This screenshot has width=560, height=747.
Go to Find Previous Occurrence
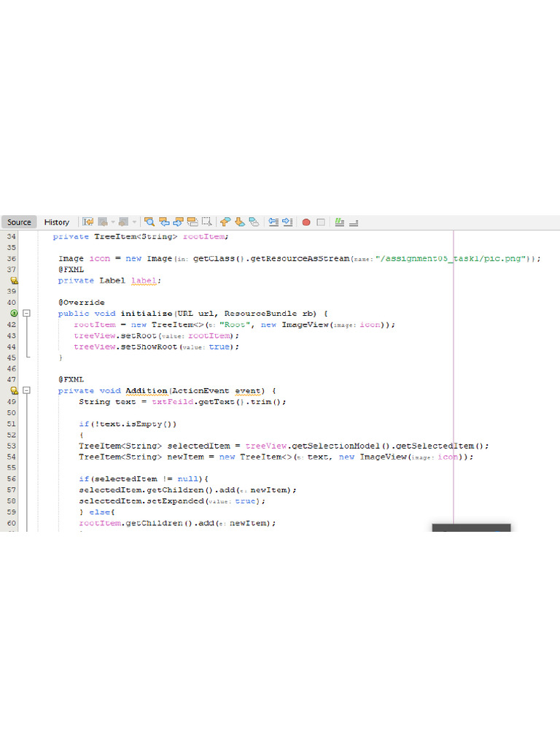(164, 222)
